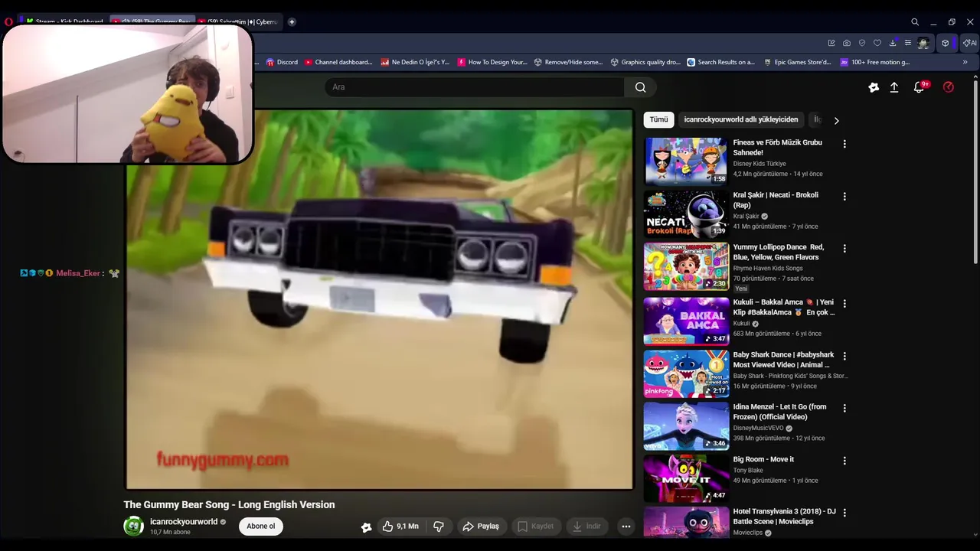Open the YouTube upload arrow icon
Image resolution: width=980 pixels, height=551 pixels.
tap(893, 87)
